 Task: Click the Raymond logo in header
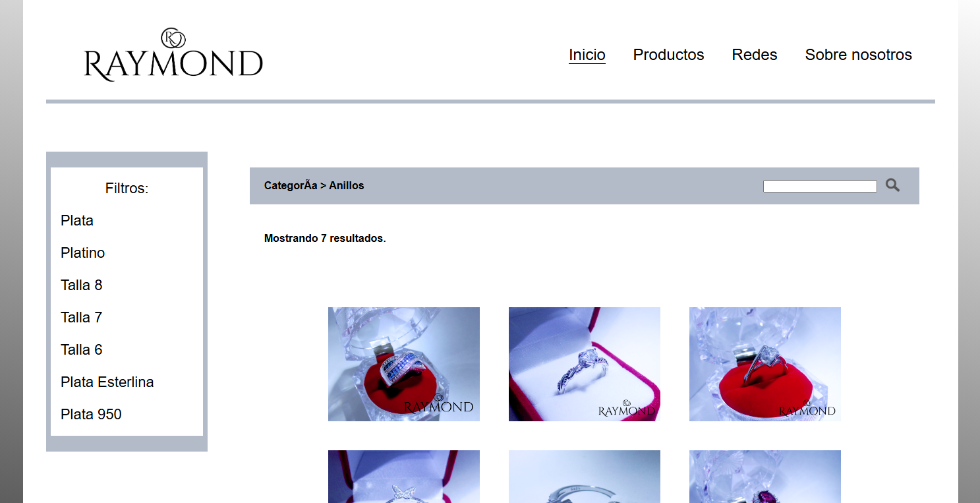tap(173, 55)
